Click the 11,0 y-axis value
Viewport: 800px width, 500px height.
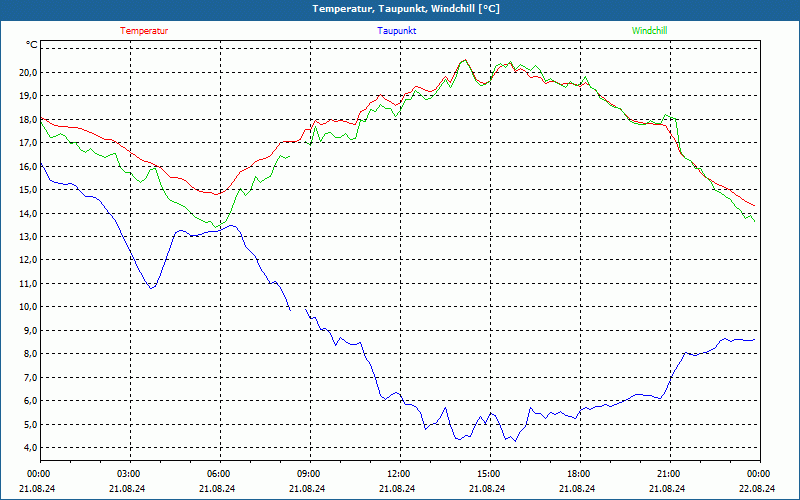pos(28,283)
